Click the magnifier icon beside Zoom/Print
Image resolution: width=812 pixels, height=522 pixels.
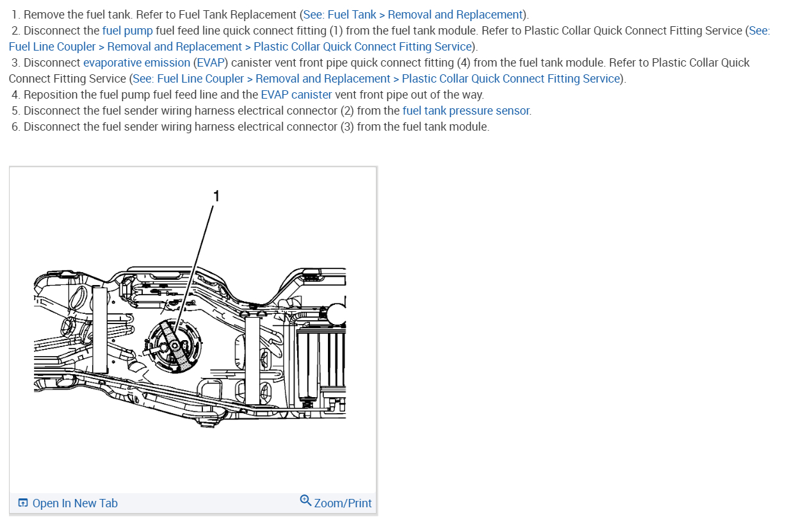point(305,500)
